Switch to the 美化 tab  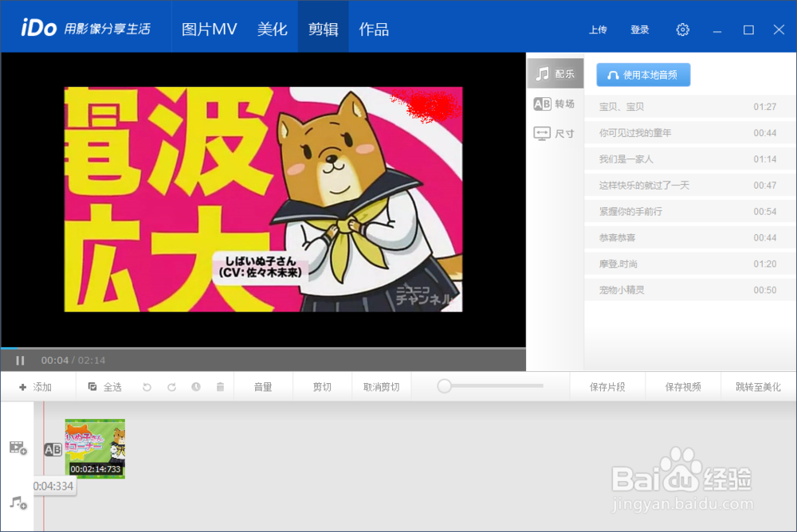coord(272,29)
